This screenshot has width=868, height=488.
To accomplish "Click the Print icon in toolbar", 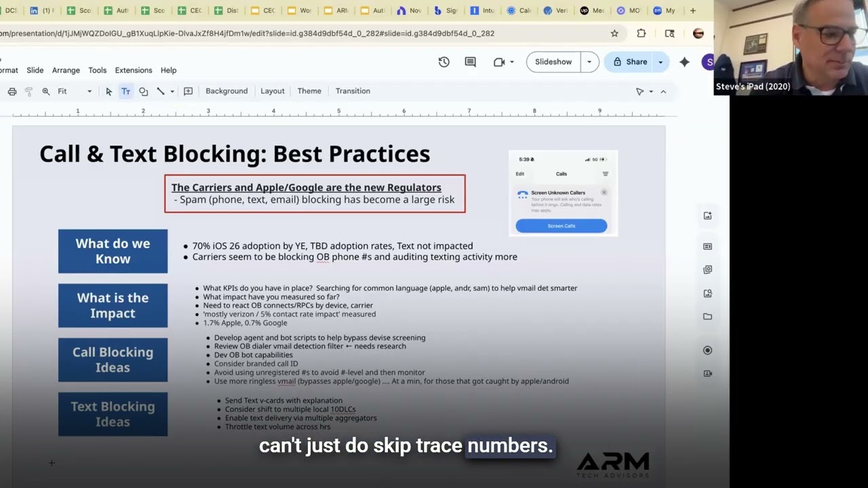I will 12,91.
